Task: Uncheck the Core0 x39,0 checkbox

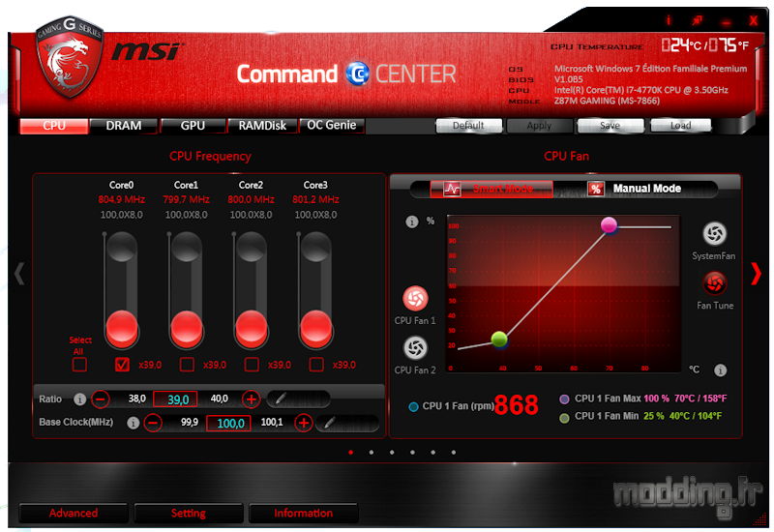Action: coord(122,365)
